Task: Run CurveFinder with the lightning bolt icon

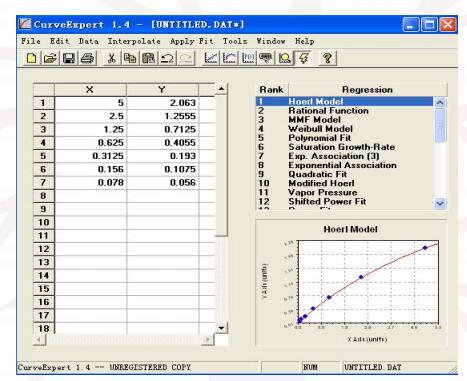Action: click(x=303, y=58)
